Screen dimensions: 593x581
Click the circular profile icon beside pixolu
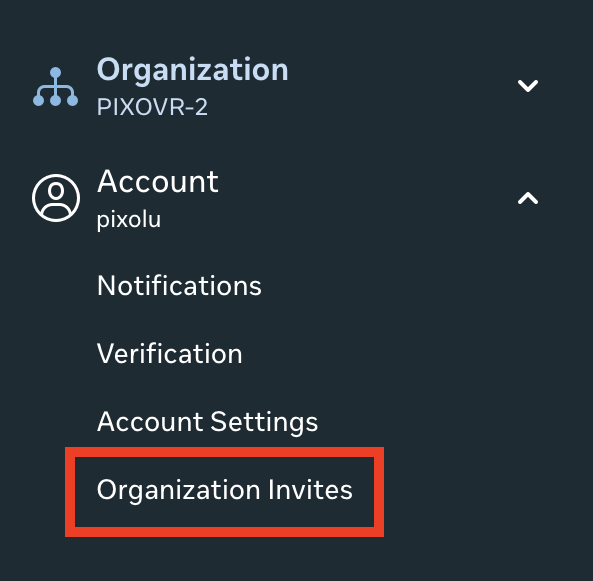[x=56, y=198]
